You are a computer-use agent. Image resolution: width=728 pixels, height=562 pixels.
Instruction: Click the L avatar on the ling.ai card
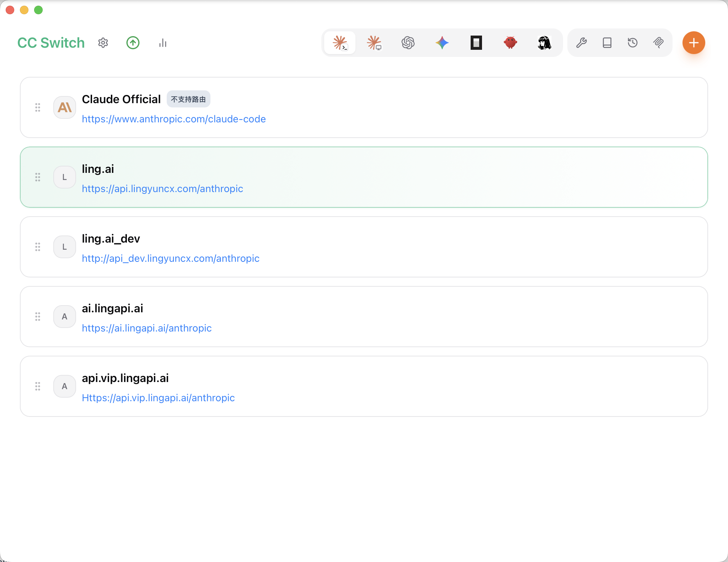pos(65,177)
